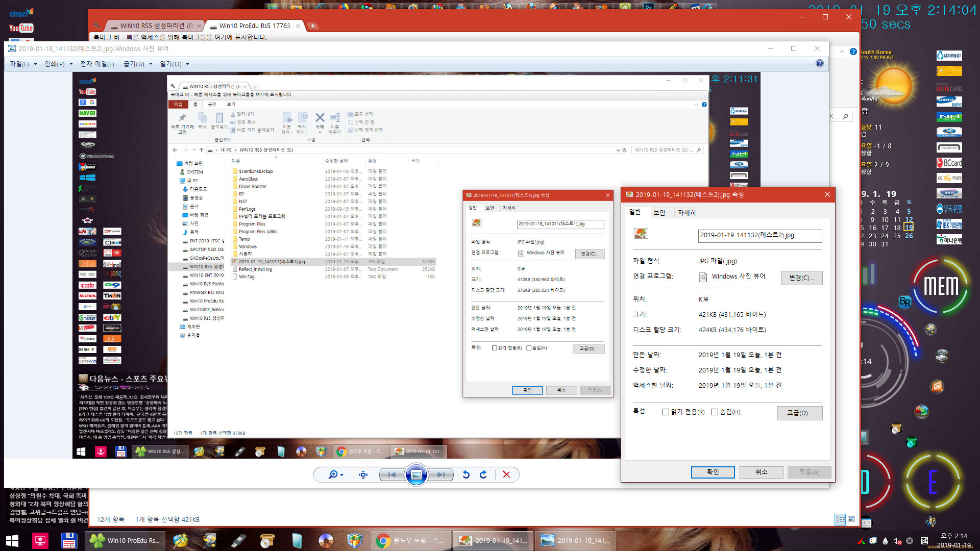The image size is (980, 551).
Task: Toggle the 한 IME indicator in tray
Action: 924,541
